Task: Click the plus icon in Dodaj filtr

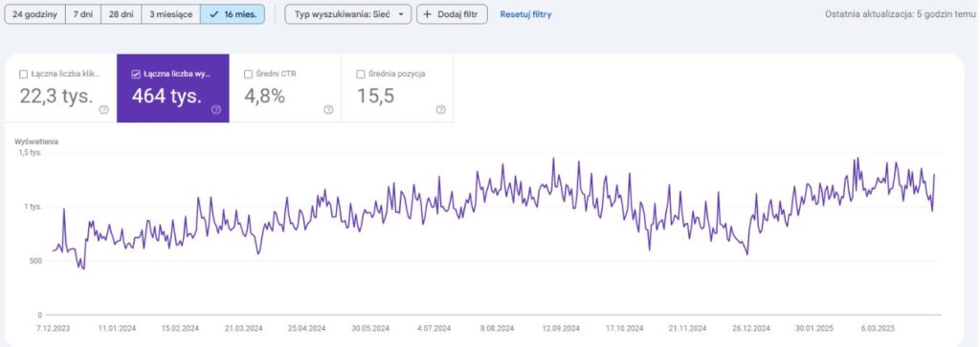Action: point(428,14)
